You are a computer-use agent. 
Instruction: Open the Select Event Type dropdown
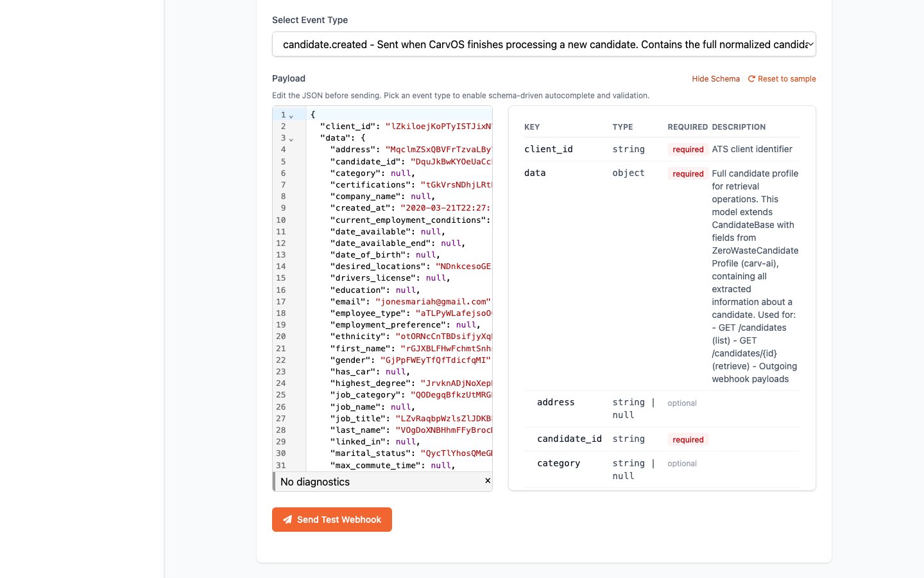[x=543, y=44]
